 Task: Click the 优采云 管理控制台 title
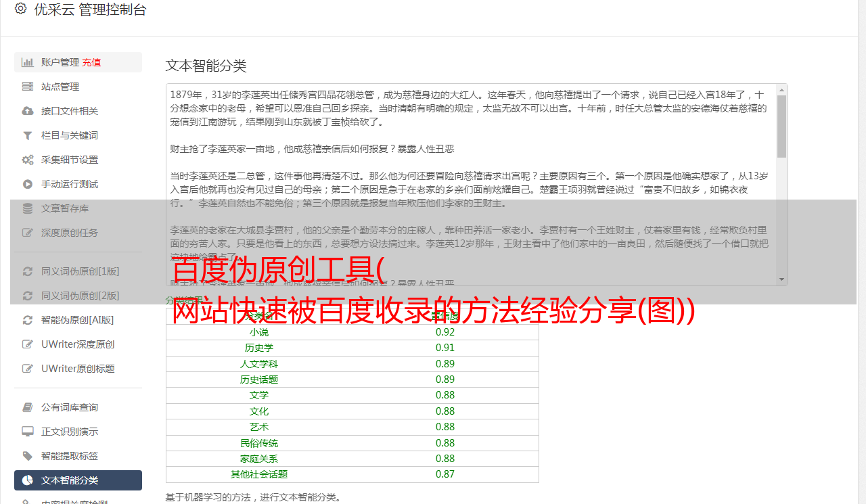point(90,9)
